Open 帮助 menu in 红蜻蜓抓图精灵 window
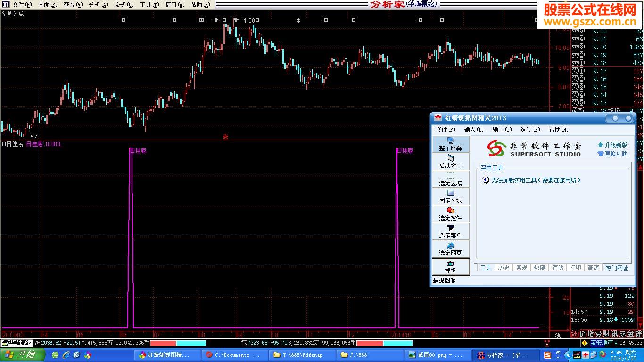 558,130
